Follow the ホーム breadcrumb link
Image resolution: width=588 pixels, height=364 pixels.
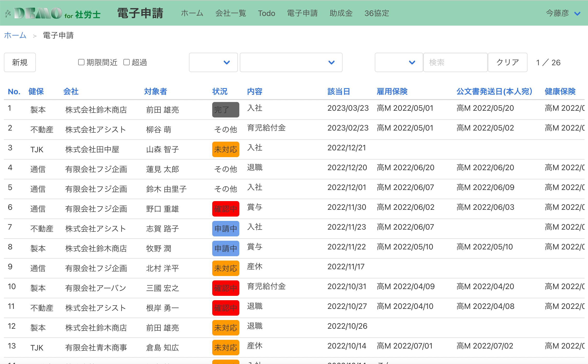point(15,36)
